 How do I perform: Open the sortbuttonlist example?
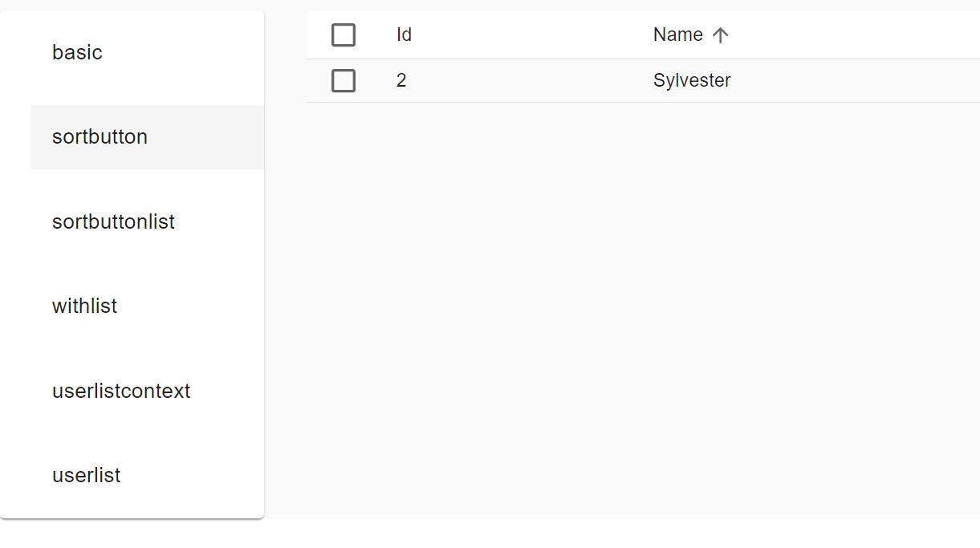pyautogui.click(x=113, y=221)
